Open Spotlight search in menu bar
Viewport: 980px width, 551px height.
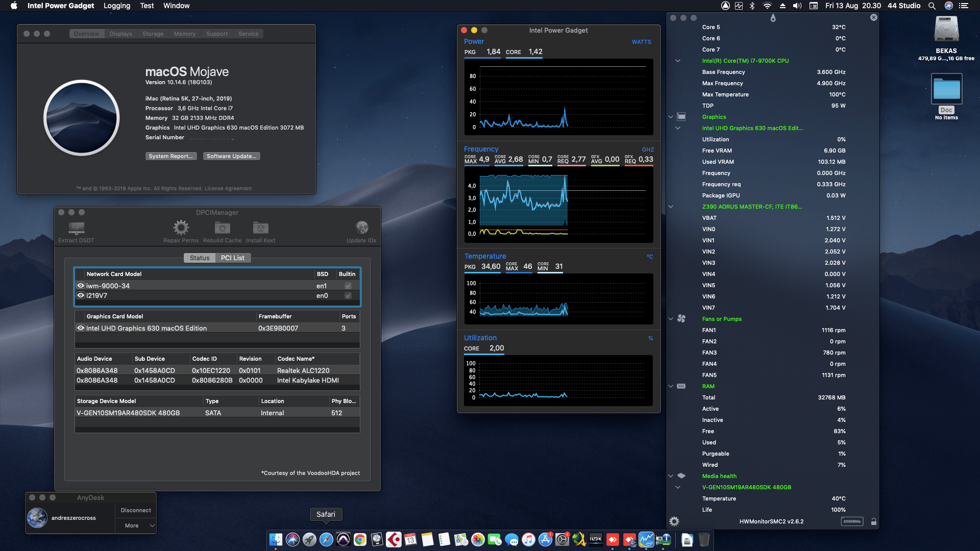tap(932, 6)
